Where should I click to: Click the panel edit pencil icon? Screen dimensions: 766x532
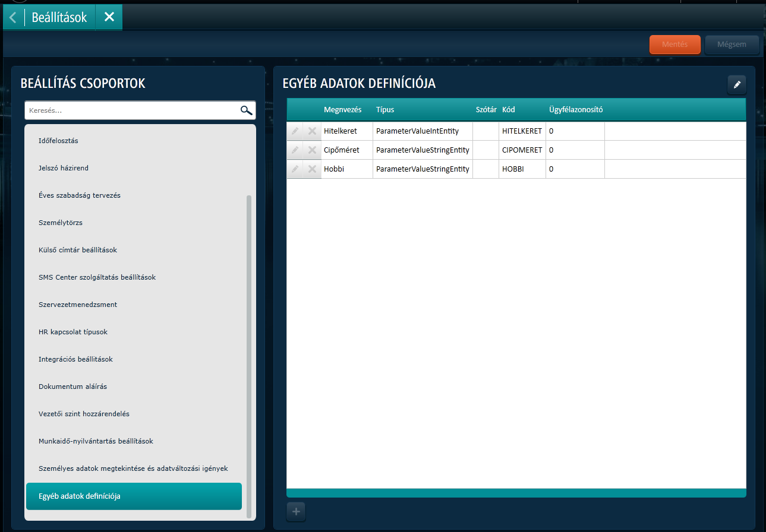(737, 85)
